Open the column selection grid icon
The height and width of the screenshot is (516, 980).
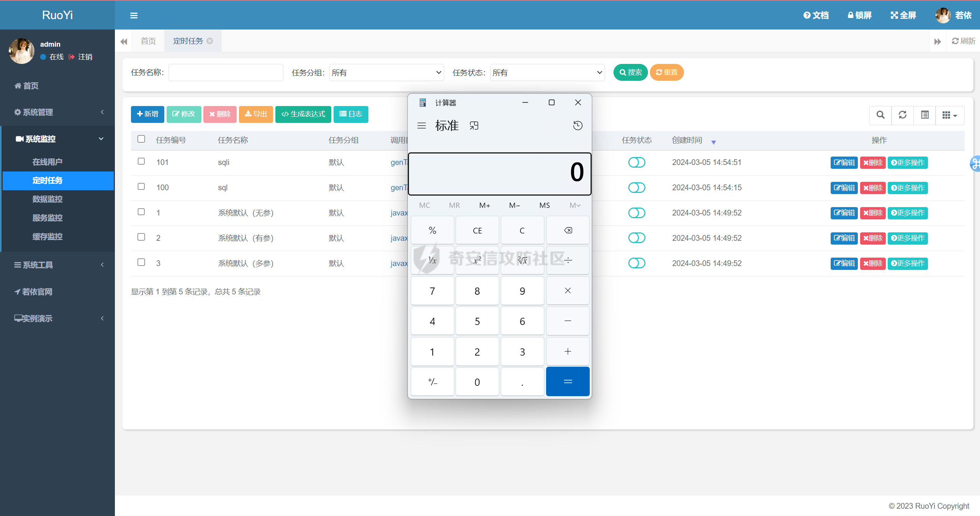[x=949, y=115]
